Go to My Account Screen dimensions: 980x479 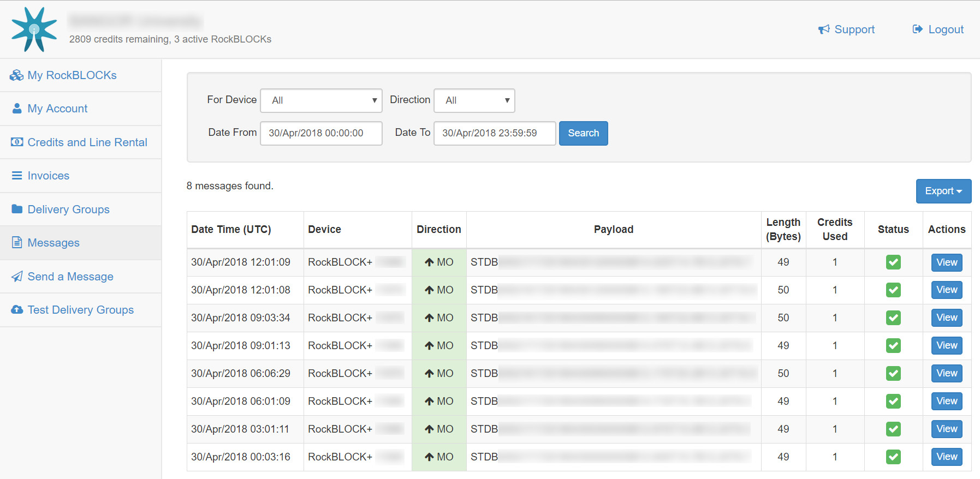pos(81,109)
